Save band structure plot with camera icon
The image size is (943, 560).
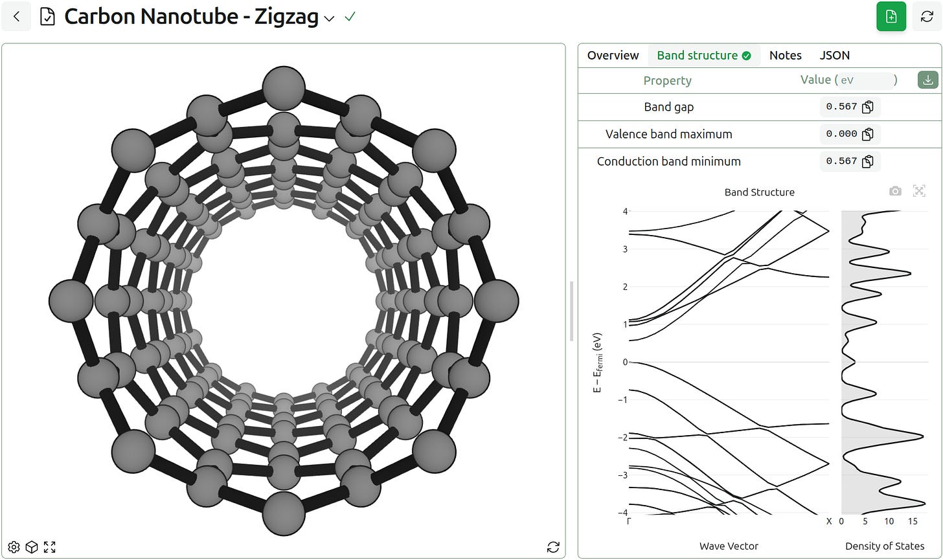click(895, 191)
